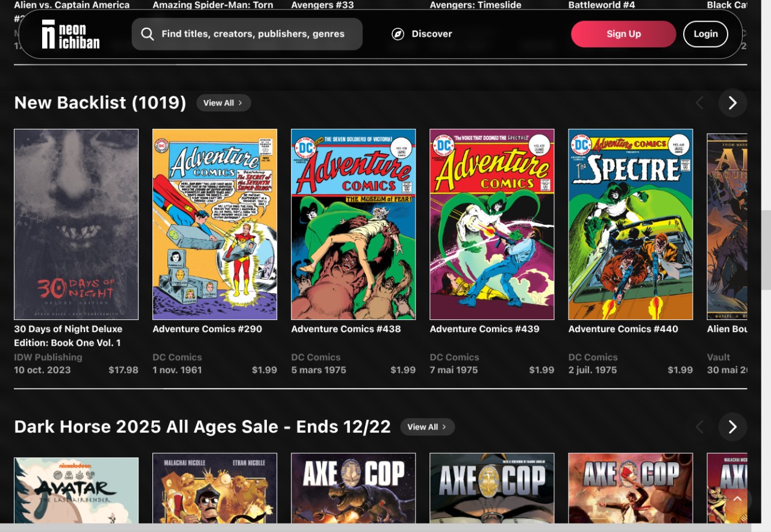Expand New Backlist with View All
The height and width of the screenshot is (532, 771).
point(223,103)
